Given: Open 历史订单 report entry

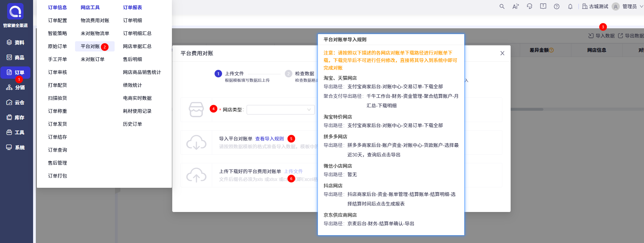Looking at the screenshot, I should click(133, 124).
